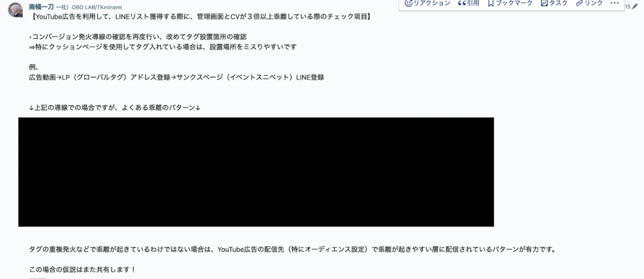Screen dimensions: 644x279
Task: Click the ブックマーク label text
Action: [515, 3]
